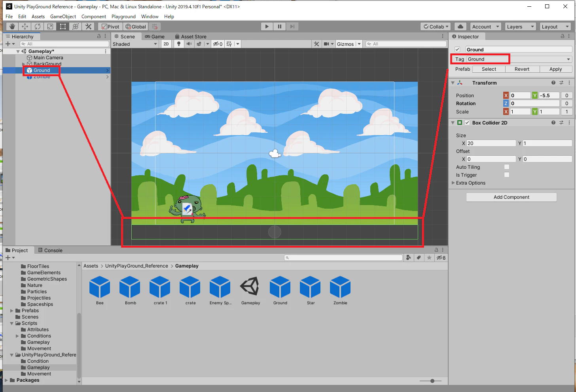This screenshot has width=576, height=392.
Task: Start Play mode
Action: [x=267, y=26]
